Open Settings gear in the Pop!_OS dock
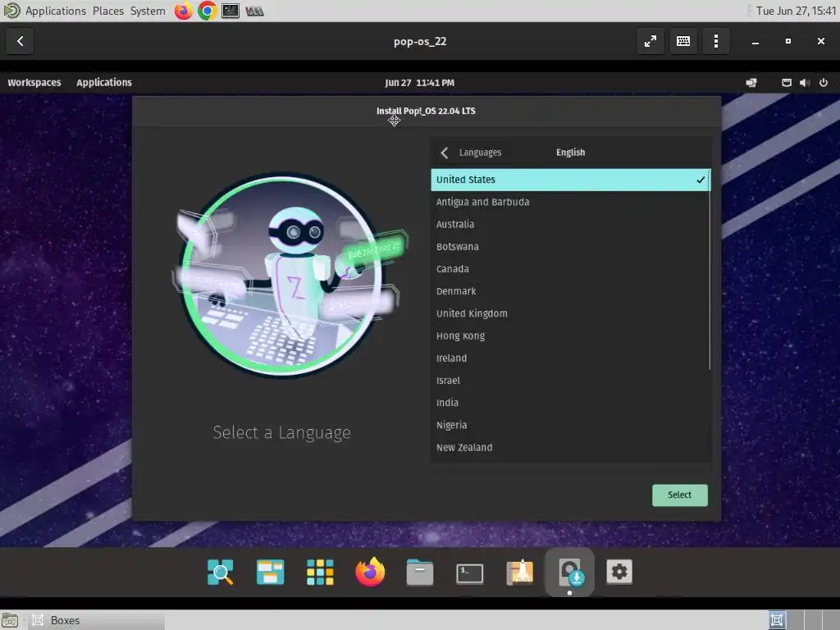Image resolution: width=840 pixels, height=630 pixels. click(x=619, y=572)
